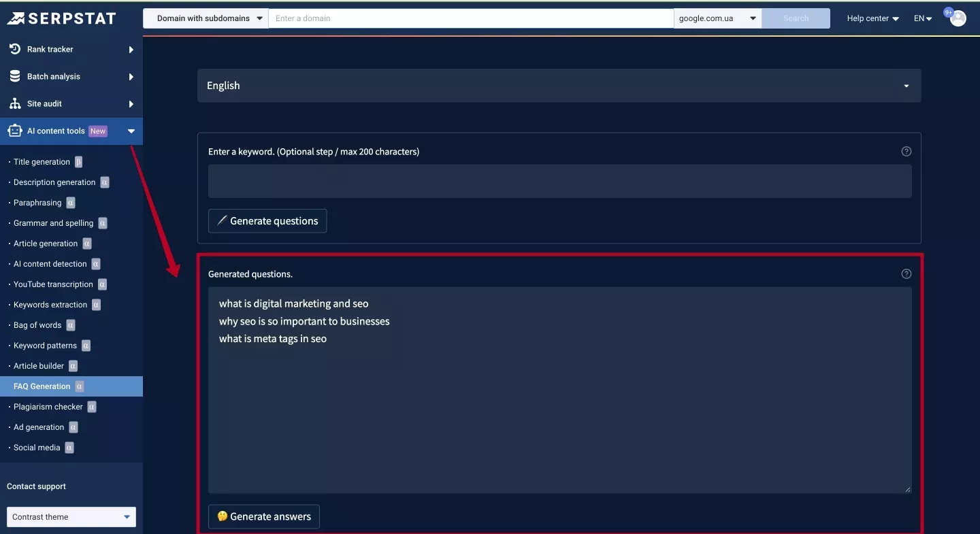The height and width of the screenshot is (534, 980).
Task: Open Description generation tool
Action: [x=54, y=182]
